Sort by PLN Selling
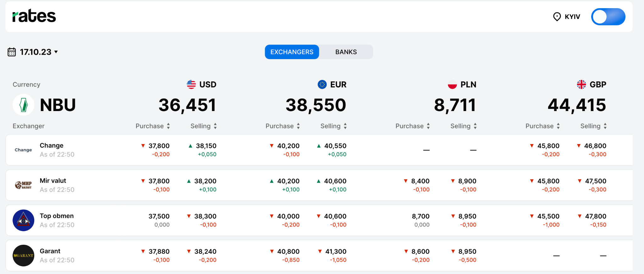Screen dimensions: 644x274 pyautogui.click(x=464, y=126)
